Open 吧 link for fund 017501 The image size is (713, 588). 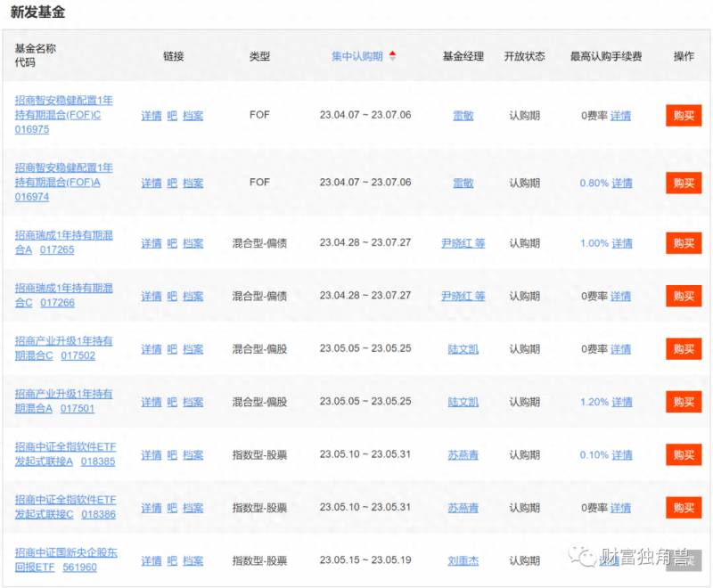click(172, 402)
